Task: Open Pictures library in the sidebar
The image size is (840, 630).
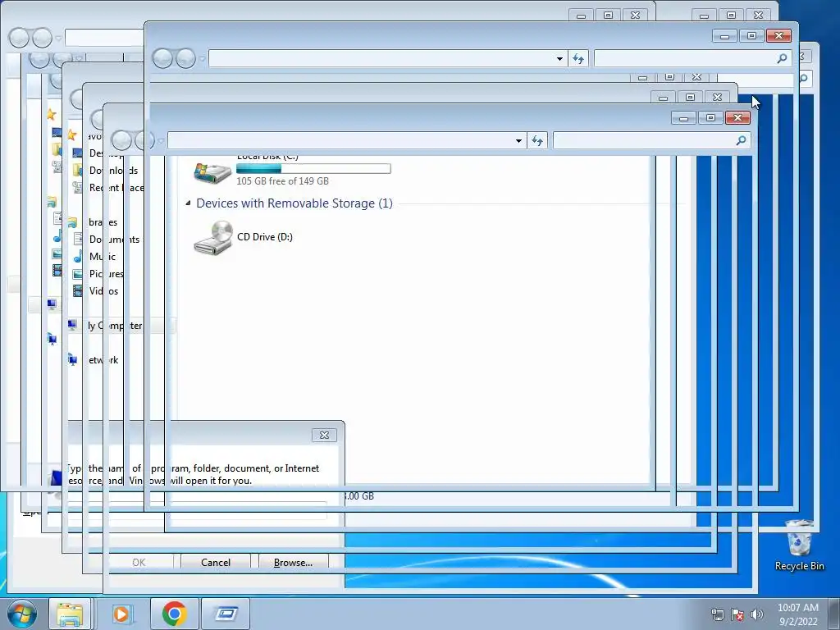Action: 106,274
